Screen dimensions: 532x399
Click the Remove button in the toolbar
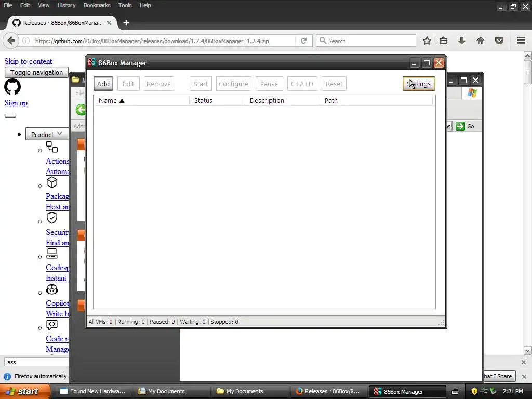click(158, 84)
